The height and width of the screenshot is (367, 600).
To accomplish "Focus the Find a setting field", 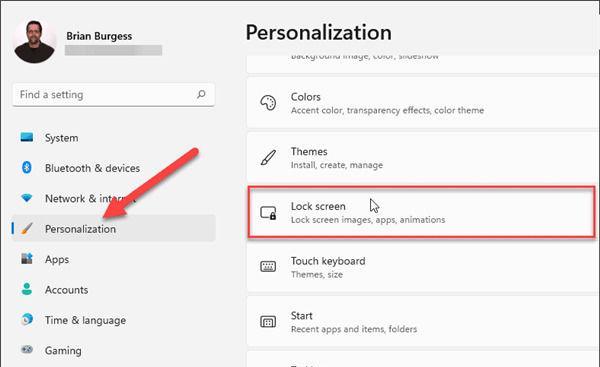I will [x=114, y=95].
